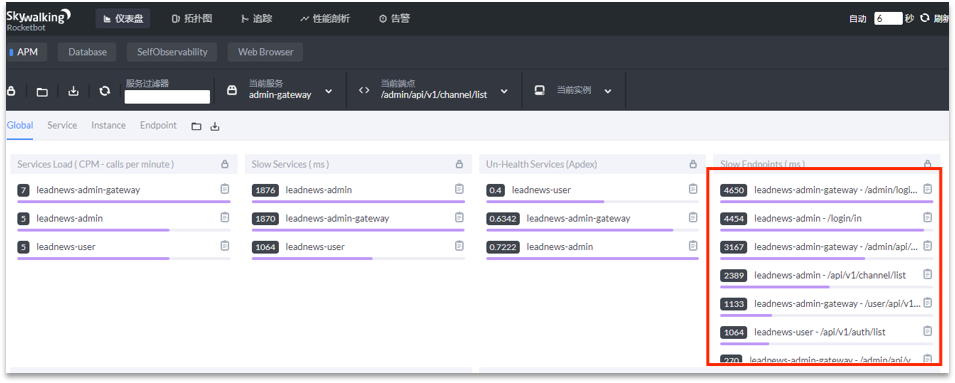
Task: Click the purple progress bar under leadnews-user load
Action: (93, 258)
